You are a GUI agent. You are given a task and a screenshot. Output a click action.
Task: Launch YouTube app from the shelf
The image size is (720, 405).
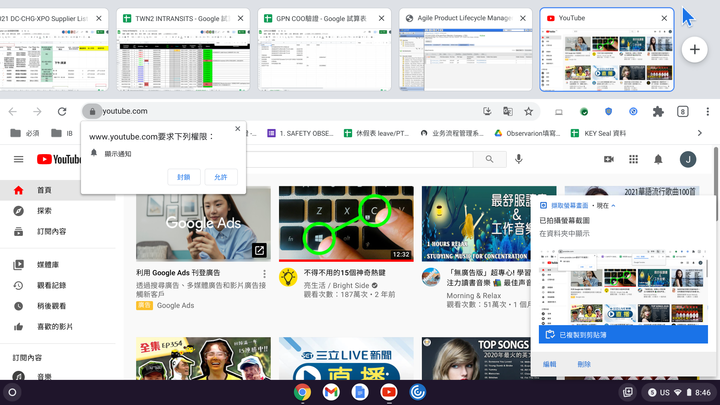pyautogui.click(x=389, y=392)
